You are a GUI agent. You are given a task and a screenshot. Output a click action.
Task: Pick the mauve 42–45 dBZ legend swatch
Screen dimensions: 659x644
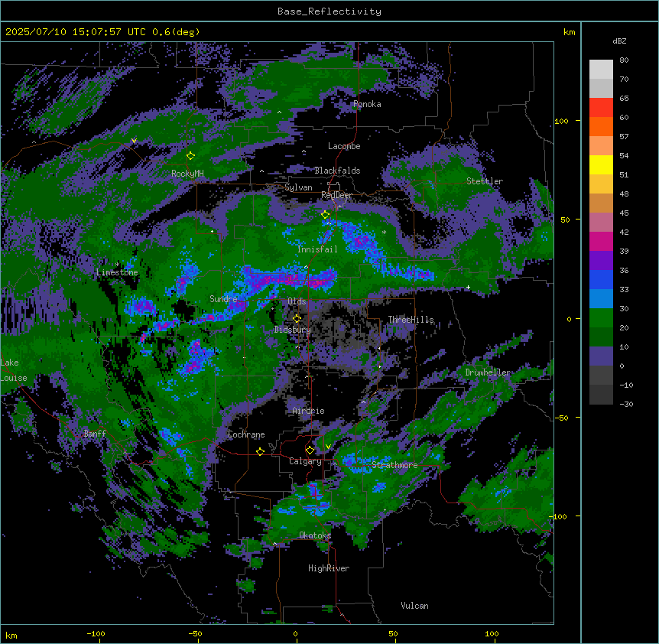click(601, 223)
